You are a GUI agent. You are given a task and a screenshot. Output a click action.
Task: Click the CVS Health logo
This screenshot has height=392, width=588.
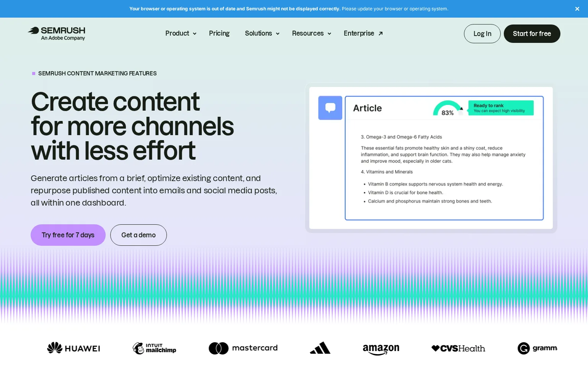458,348
